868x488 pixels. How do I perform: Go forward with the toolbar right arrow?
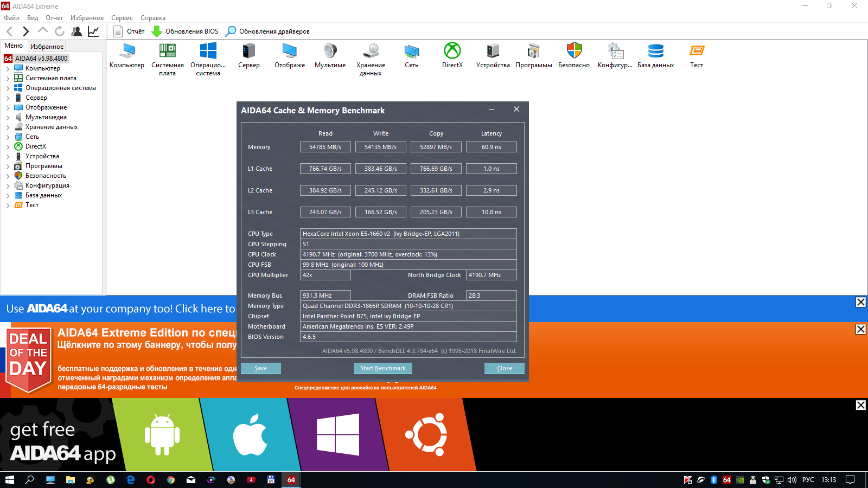pyautogui.click(x=25, y=31)
